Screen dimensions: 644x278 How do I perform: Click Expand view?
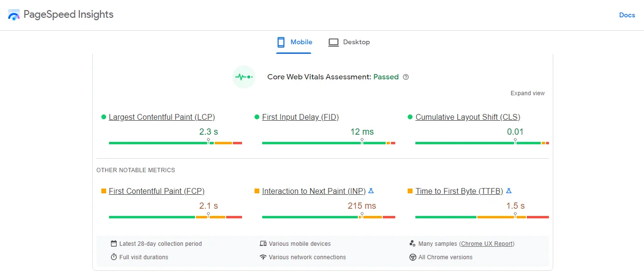tap(528, 93)
